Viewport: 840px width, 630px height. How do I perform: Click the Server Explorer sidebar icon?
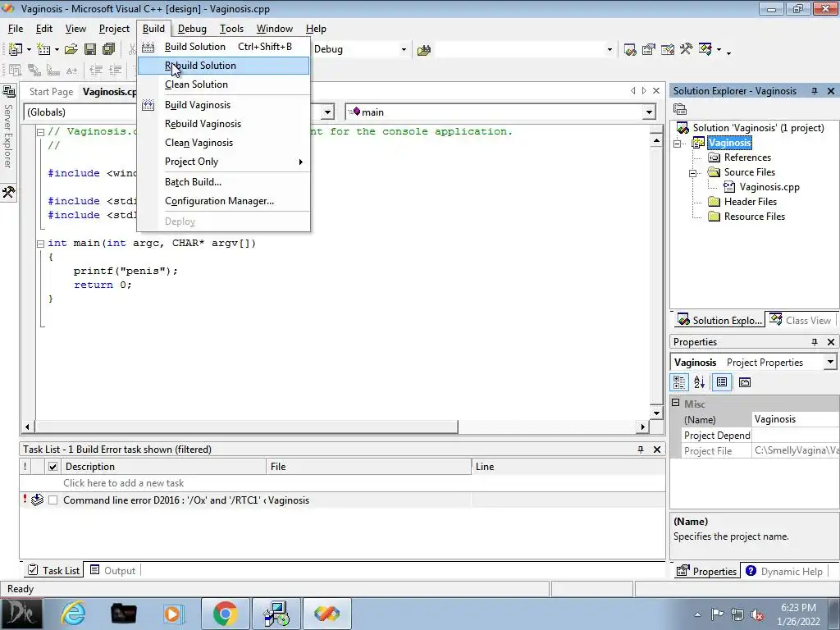tap(8, 92)
